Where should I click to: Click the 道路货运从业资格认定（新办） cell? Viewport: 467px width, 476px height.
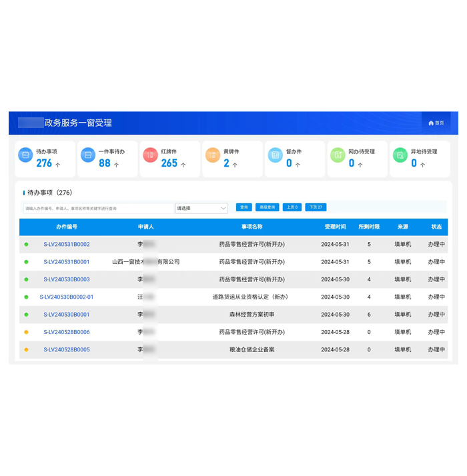pyautogui.click(x=250, y=297)
